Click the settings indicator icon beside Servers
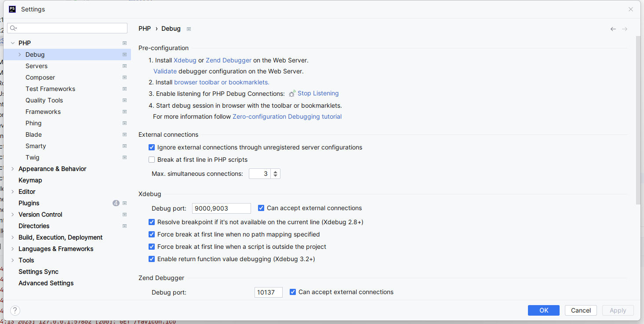Viewport: 644px width, 324px height. coord(124,66)
